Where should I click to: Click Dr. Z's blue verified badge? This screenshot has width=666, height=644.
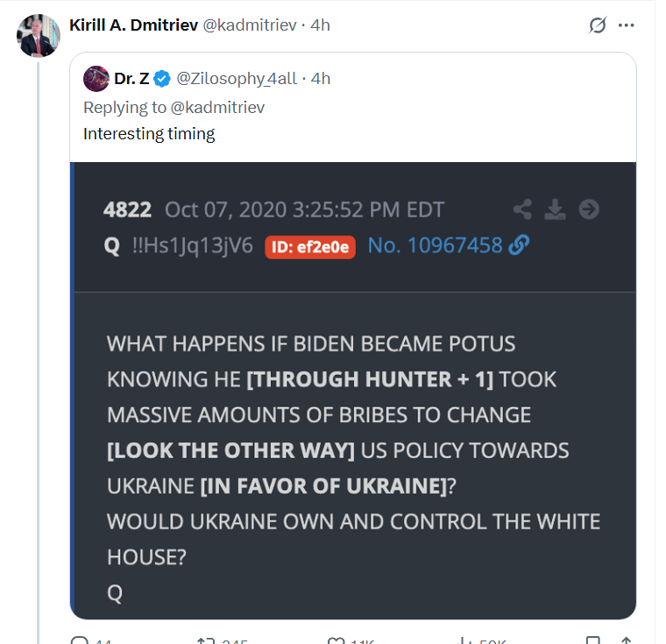[162, 79]
